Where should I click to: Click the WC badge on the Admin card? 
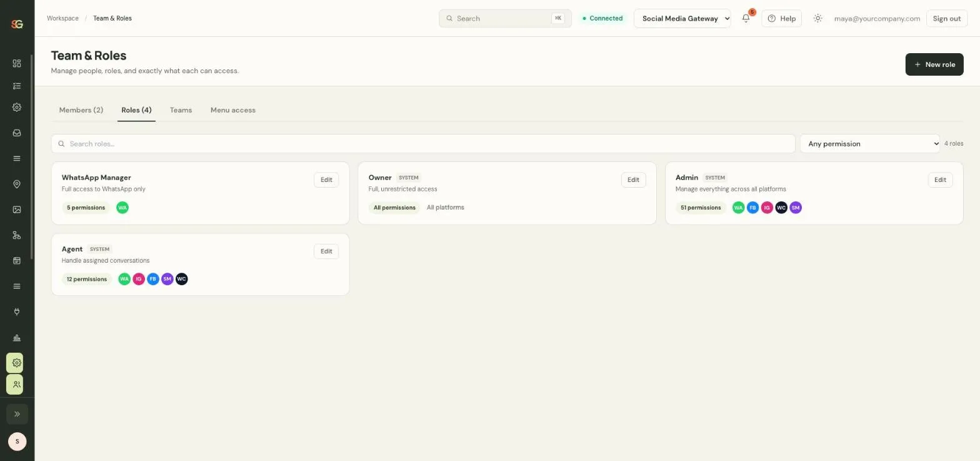(x=781, y=208)
